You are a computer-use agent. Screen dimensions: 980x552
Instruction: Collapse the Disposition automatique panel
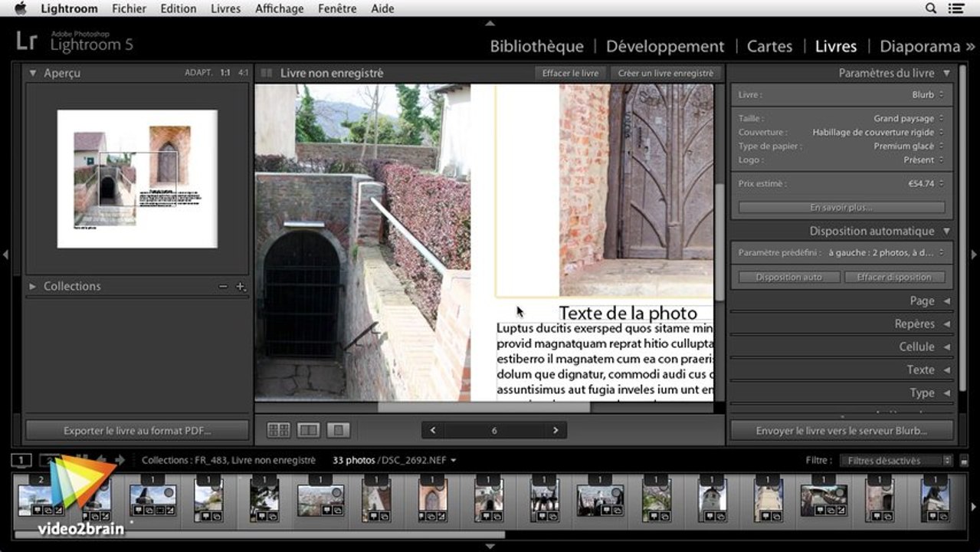coord(946,231)
